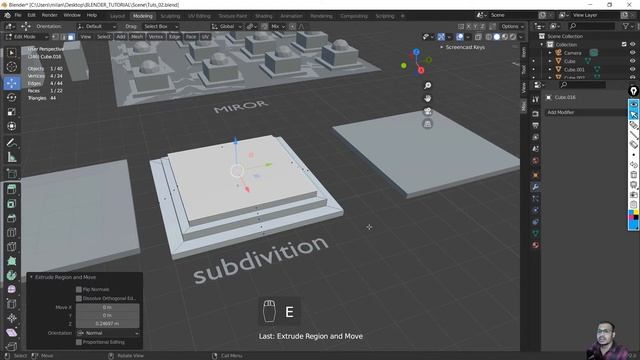Viewport: 640px width, 360px height.
Task: Open the Tool properties tab icon
Action: (536, 100)
